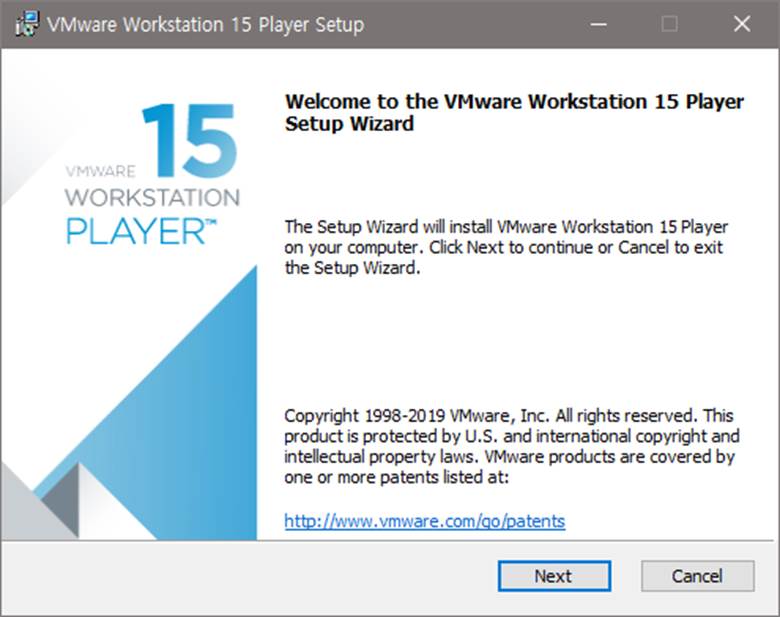Viewport: 780px width, 617px height.
Task: Click the empty footer area left of Next
Action: coord(250,576)
